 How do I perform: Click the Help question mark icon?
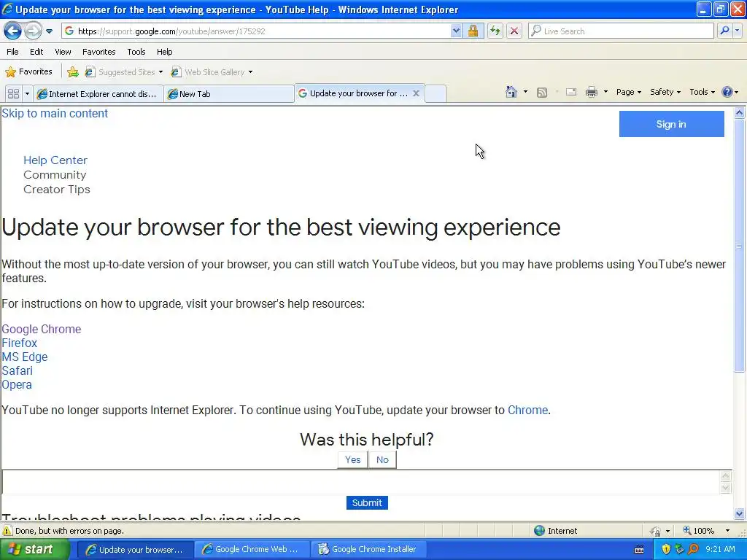tap(727, 92)
